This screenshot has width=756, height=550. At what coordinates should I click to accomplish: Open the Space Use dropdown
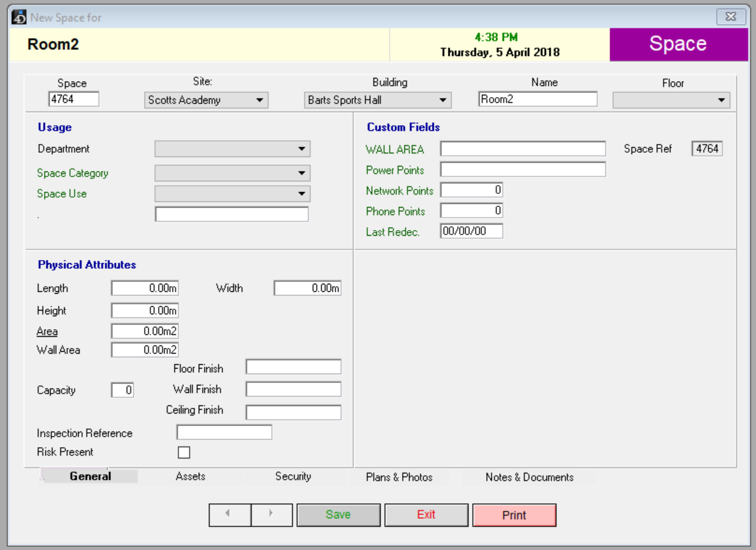232,194
